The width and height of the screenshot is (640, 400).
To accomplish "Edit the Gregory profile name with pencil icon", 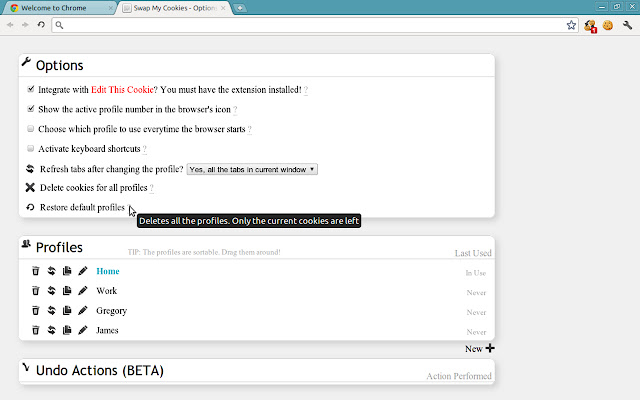I will tap(83, 311).
